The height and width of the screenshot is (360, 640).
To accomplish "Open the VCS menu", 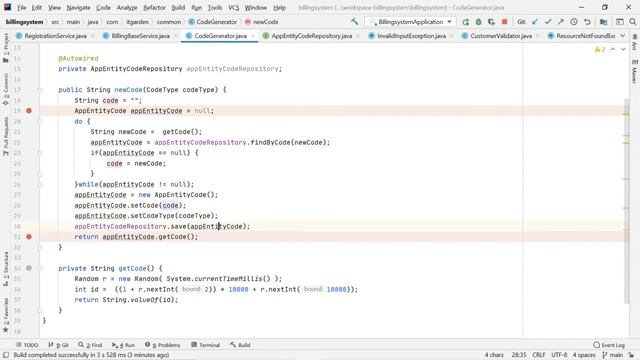I will pyautogui.click(x=233, y=8).
